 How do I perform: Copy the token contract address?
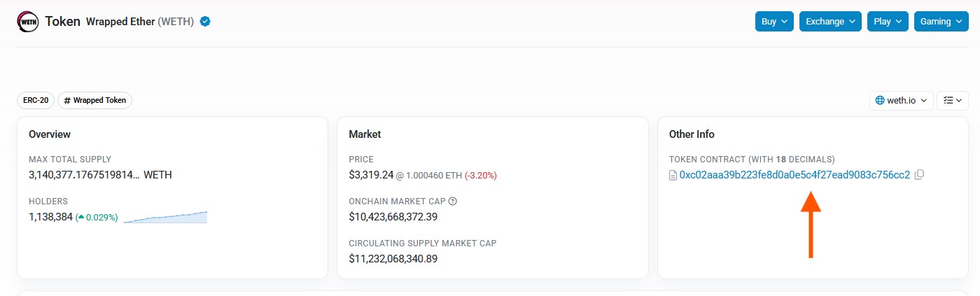pyautogui.click(x=920, y=175)
